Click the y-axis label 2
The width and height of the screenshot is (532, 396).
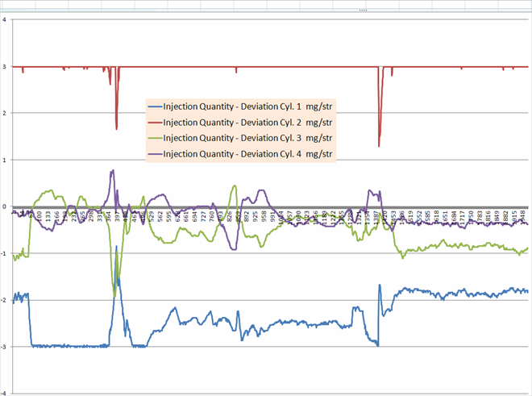(4, 113)
